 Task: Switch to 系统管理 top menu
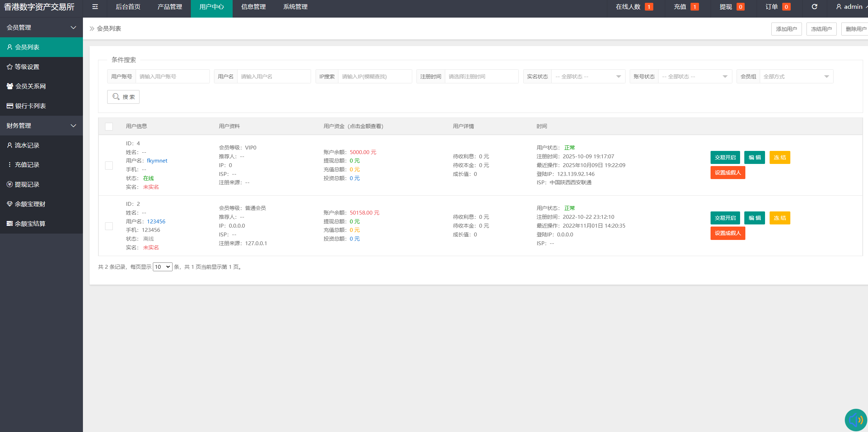tap(295, 7)
